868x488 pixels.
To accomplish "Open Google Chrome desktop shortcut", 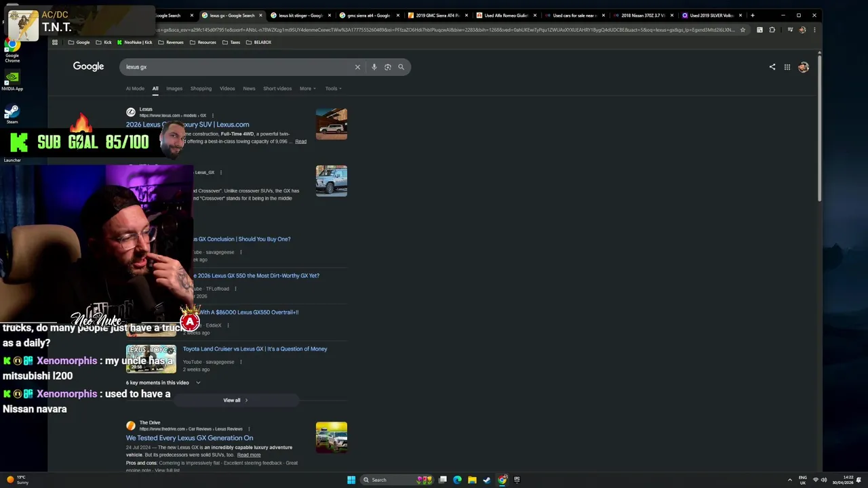I will tap(12, 49).
